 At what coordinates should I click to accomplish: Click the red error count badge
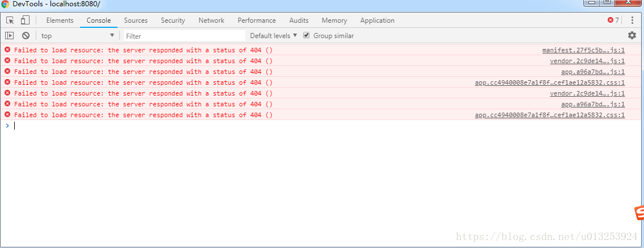[613, 20]
